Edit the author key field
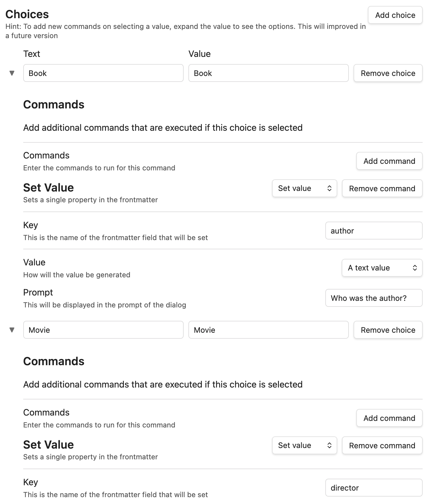 click(374, 231)
